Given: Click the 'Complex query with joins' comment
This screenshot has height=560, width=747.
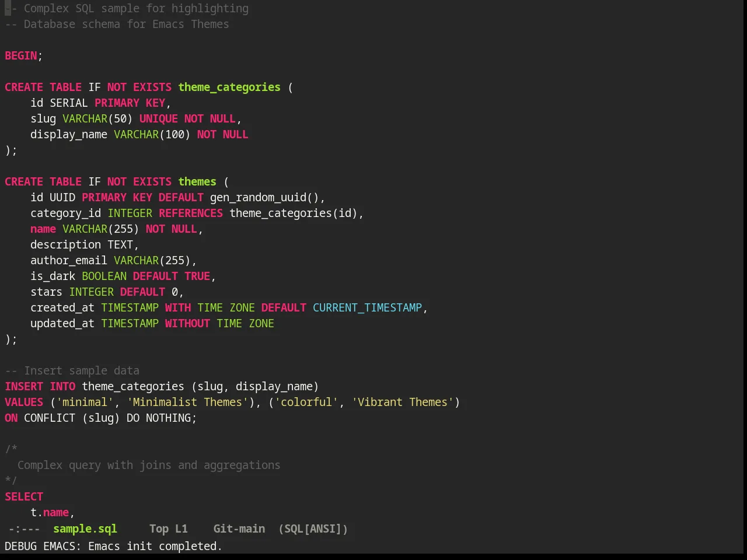Looking at the screenshot, I should [x=149, y=466].
